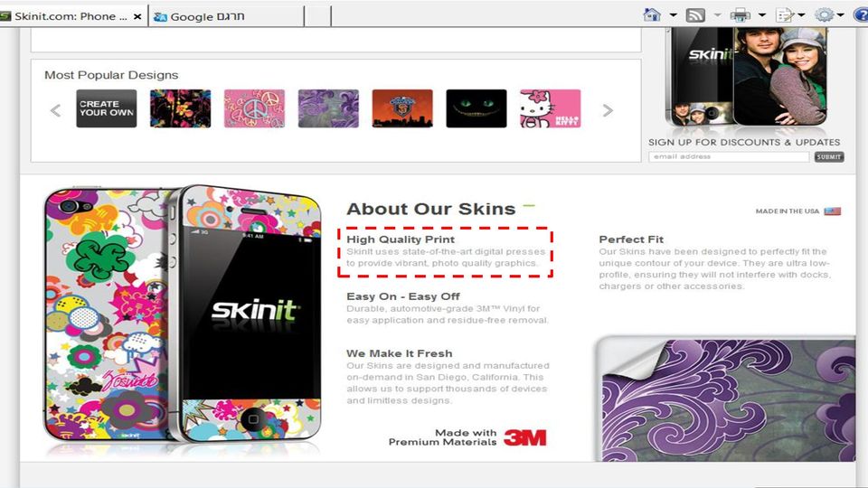Expand the Page menu dropdown arrow
The width and height of the screenshot is (868, 488).
[801, 15]
